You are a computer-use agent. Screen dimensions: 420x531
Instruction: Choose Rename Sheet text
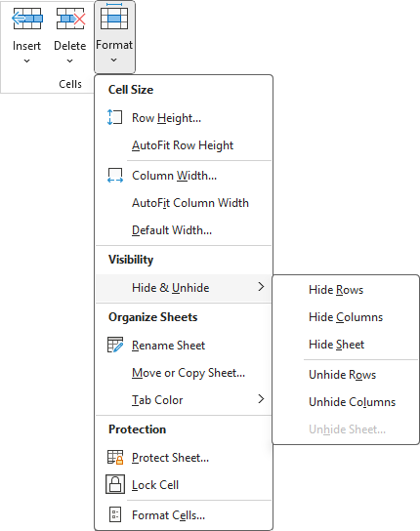[168, 346]
